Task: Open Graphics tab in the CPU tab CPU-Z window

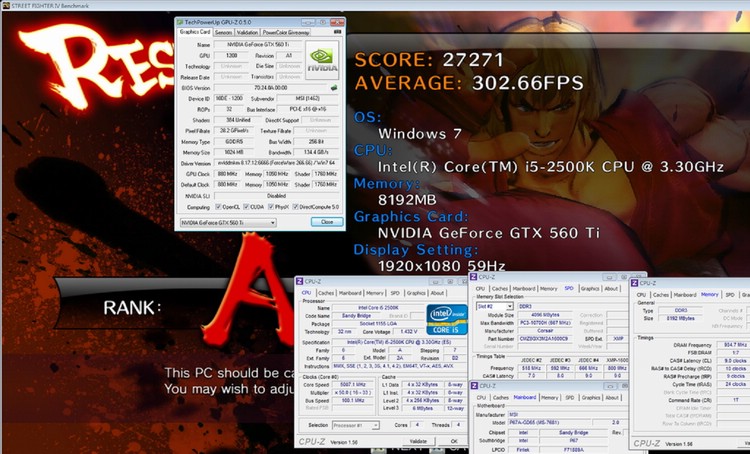Action: pyautogui.click(x=416, y=293)
